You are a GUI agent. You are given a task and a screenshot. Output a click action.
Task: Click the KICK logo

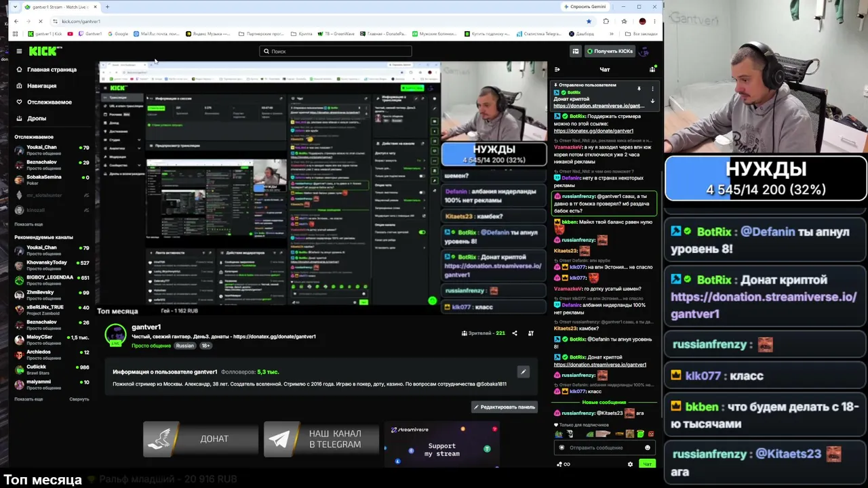(x=45, y=51)
